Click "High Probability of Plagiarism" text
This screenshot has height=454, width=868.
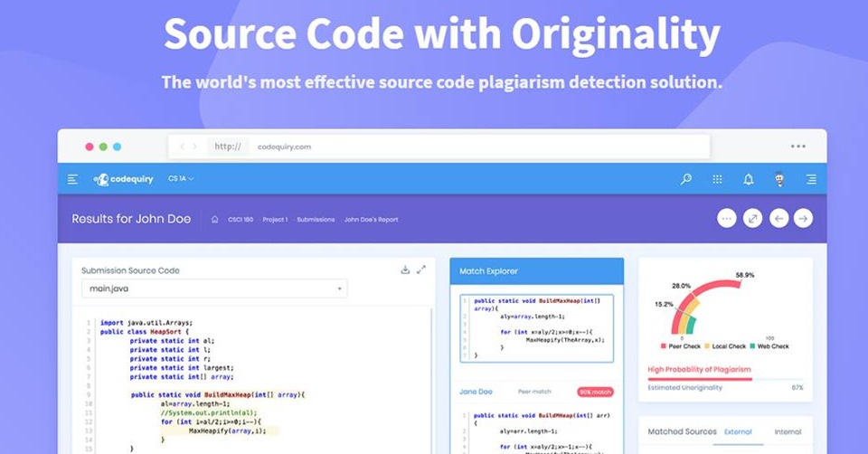click(699, 369)
